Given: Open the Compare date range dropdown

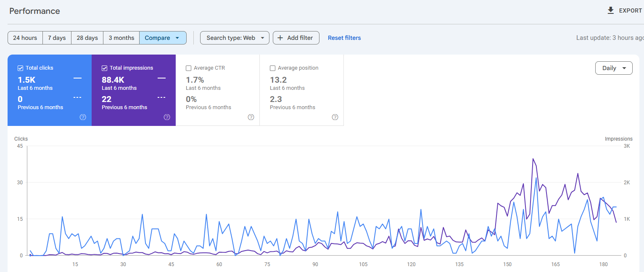Looking at the screenshot, I should [163, 38].
